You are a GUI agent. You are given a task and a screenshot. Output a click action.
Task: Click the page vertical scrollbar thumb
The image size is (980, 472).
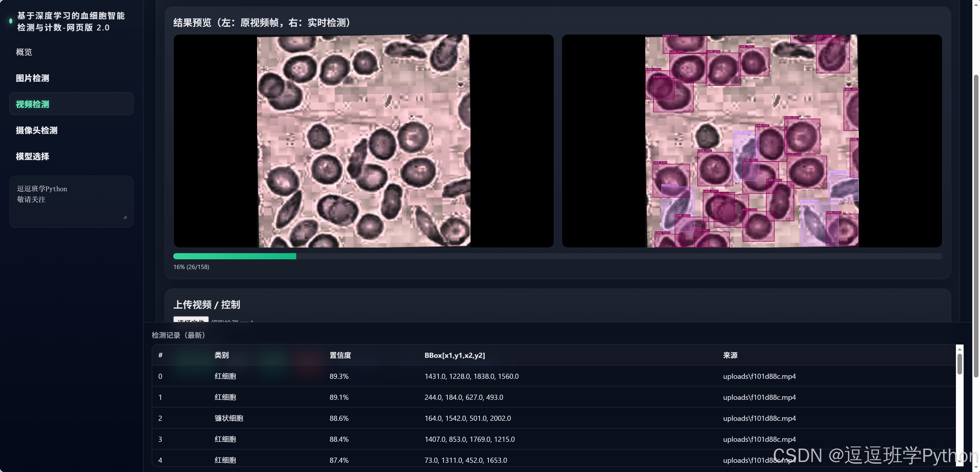(976, 226)
